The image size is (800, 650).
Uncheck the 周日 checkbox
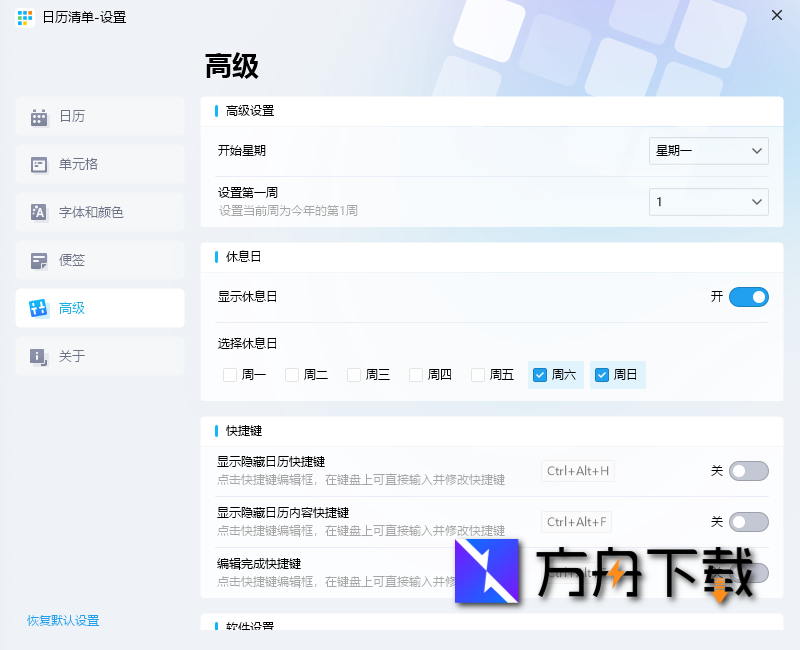click(x=603, y=374)
